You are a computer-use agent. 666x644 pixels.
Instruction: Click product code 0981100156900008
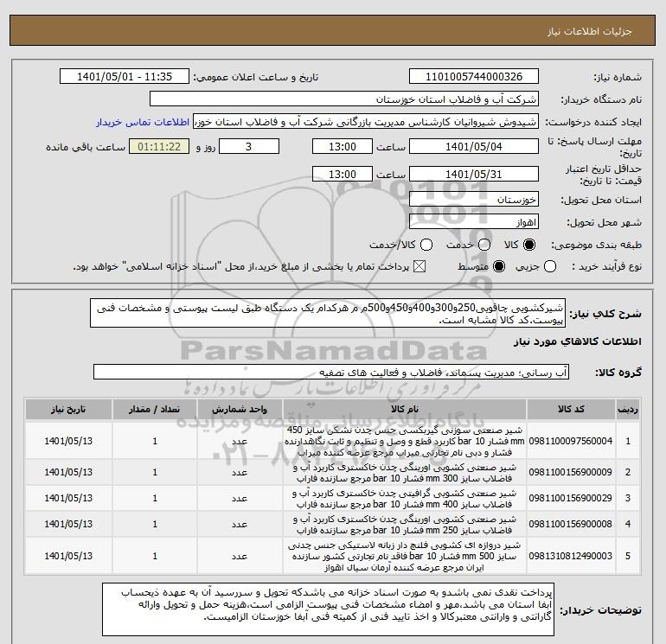click(571, 525)
